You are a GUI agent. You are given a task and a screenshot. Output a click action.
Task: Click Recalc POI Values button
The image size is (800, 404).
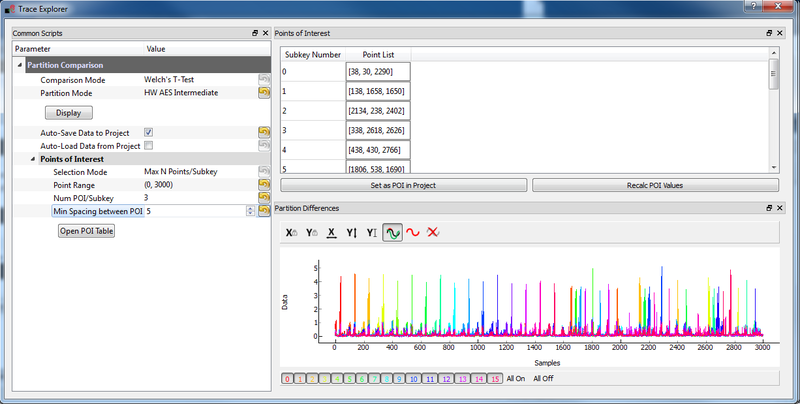655,185
